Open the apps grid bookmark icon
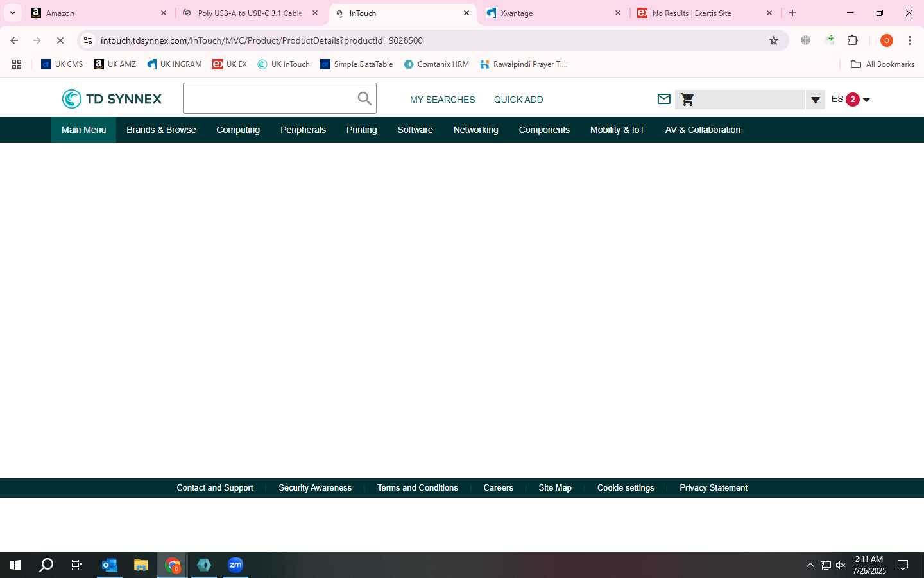 17,64
